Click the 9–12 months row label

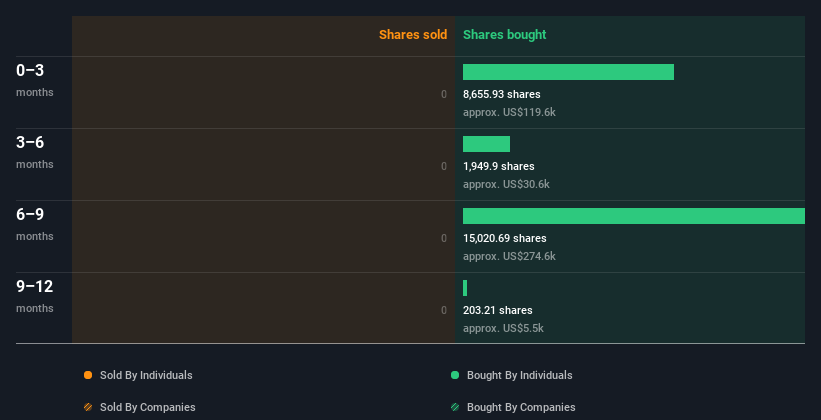pyautogui.click(x=35, y=296)
